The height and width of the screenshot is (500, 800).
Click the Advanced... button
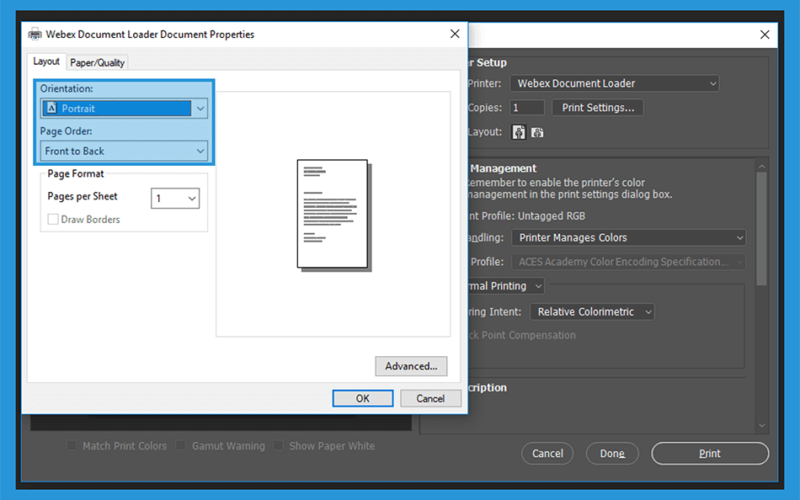tap(411, 366)
